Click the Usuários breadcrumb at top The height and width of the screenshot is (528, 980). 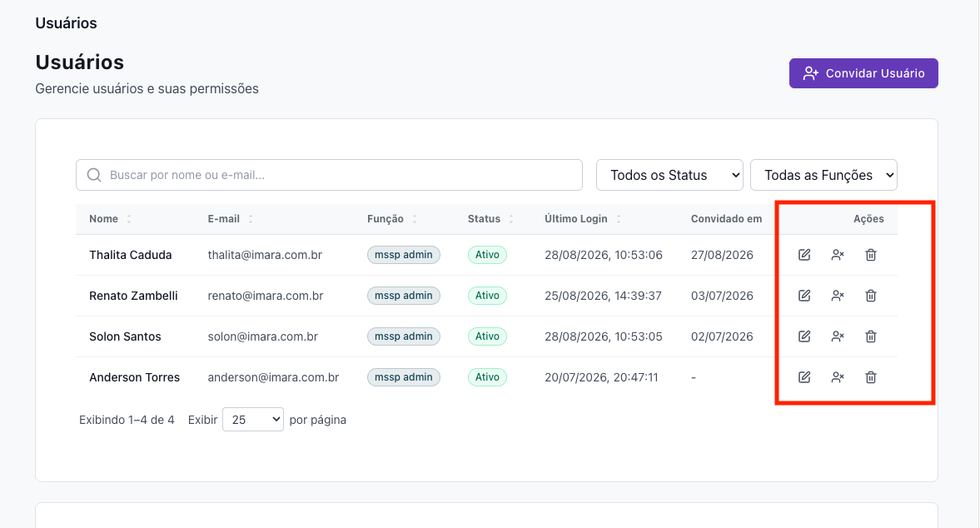tap(67, 23)
